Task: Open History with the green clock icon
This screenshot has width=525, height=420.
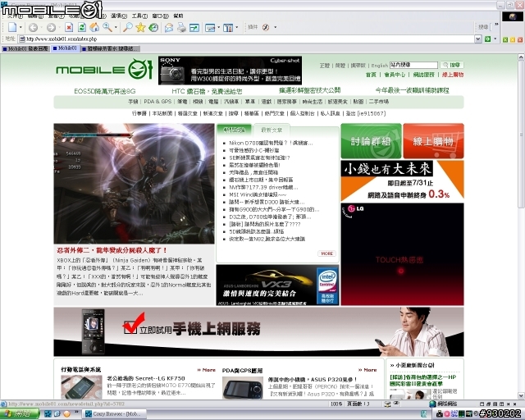Action: coord(153,27)
